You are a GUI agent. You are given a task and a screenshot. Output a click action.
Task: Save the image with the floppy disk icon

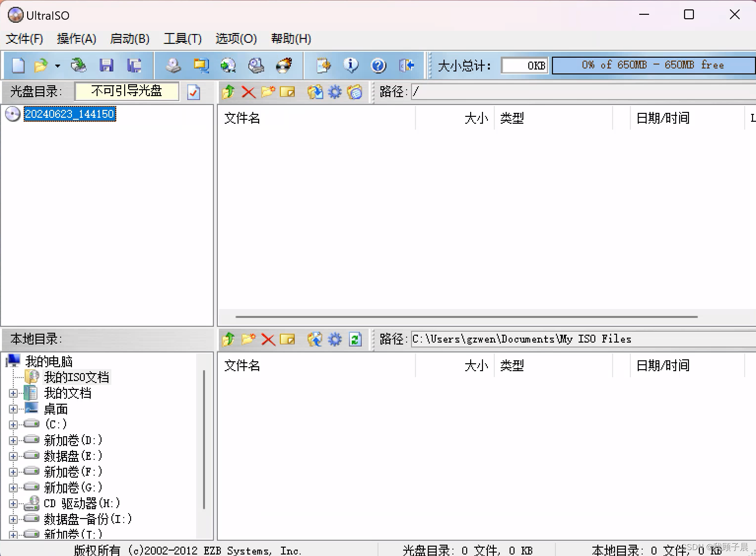pyautogui.click(x=106, y=65)
